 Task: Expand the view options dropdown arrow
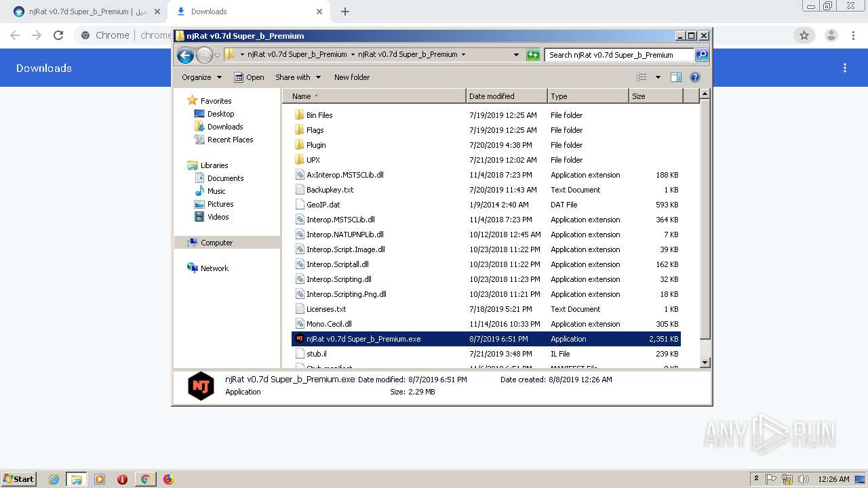point(658,77)
